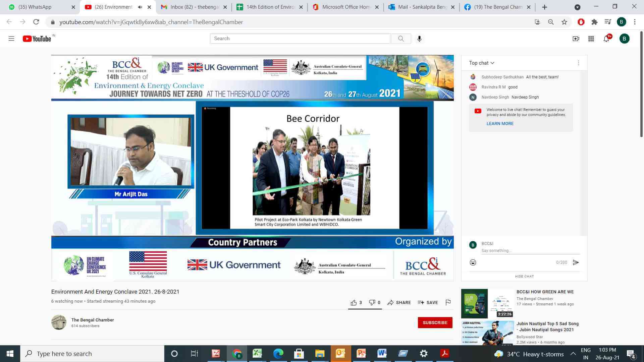This screenshot has height=362, width=644.
Task: Open the YouTube guide hamburger menu
Action: [x=11, y=39]
